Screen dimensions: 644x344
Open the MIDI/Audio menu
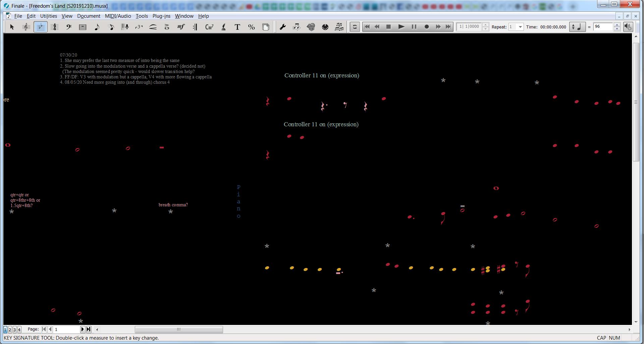118,16
